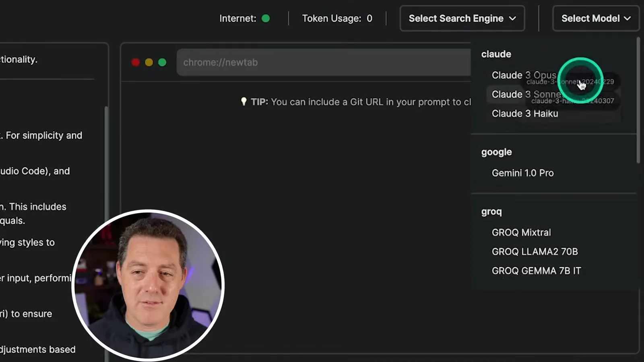
Task: Click the yellow dot in browser panel
Action: pyautogui.click(x=149, y=62)
